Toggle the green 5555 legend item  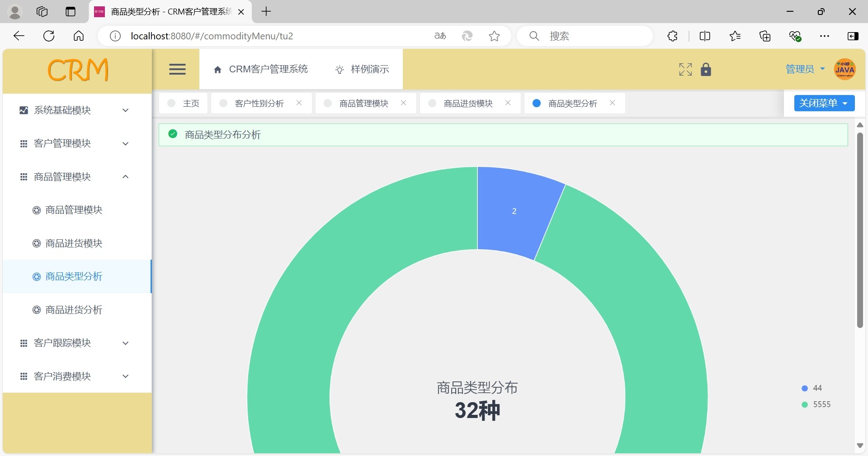coord(816,404)
